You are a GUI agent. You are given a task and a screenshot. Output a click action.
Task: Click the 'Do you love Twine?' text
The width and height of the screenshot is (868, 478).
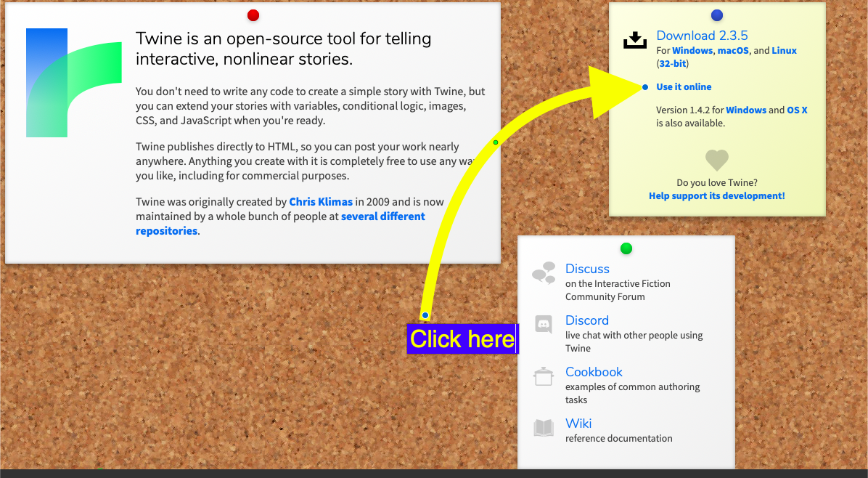[717, 183]
